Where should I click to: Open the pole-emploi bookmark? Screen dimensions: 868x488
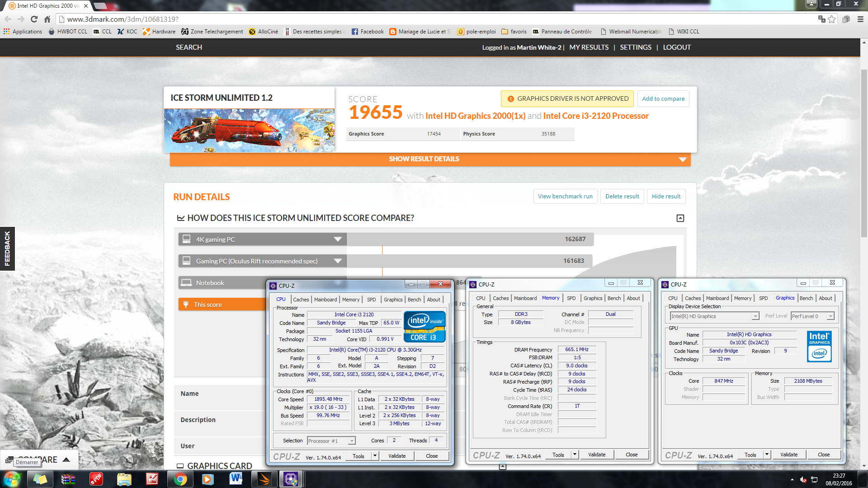[x=476, y=32]
